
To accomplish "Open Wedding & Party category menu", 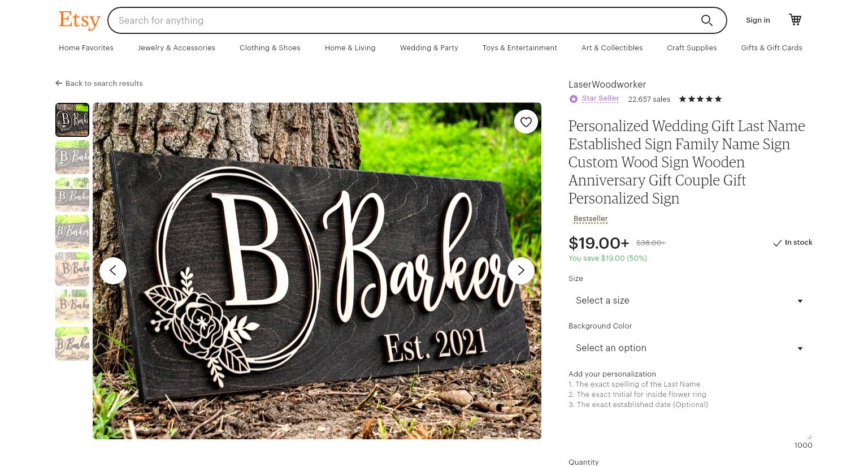I will pos(429,48).
